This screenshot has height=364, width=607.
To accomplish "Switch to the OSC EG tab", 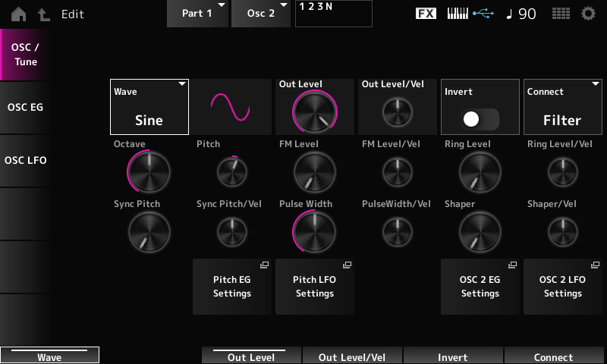I will (x=26, y=107).
